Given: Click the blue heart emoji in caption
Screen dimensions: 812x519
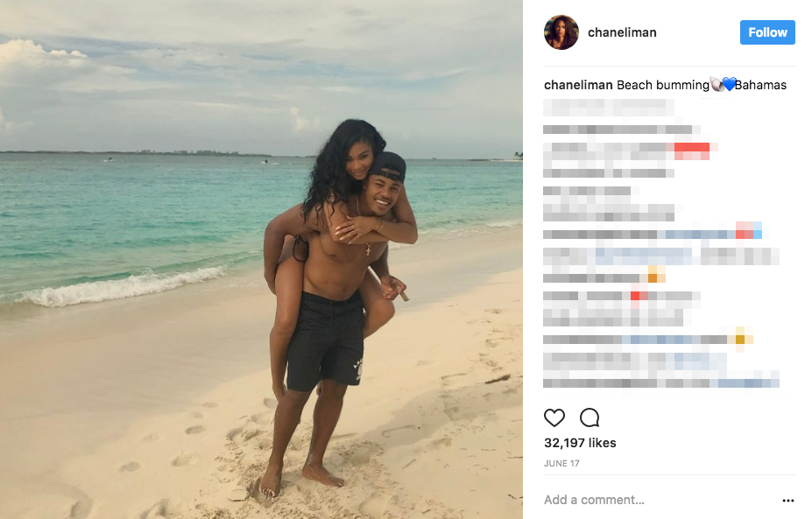Looking at the screenshot, I should (729, 84).
